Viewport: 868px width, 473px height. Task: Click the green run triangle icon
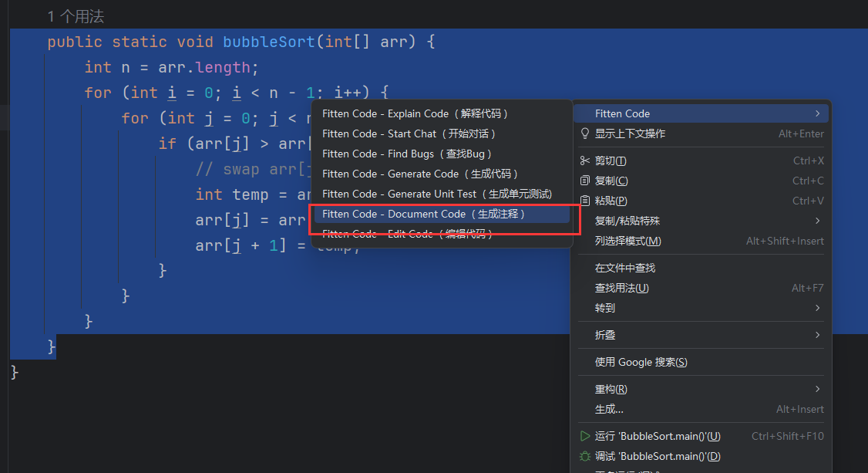coord(584,436)
